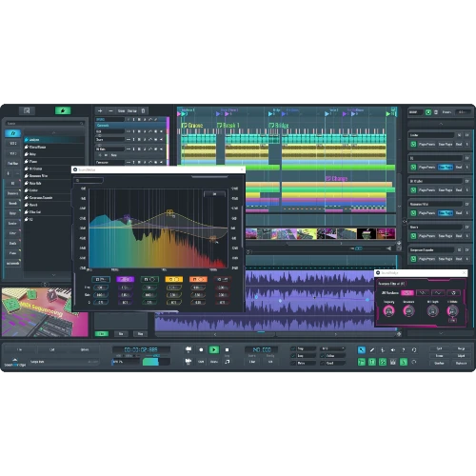
Task: Collapse the effects rack with the up chevron
Action: [441, 124]
